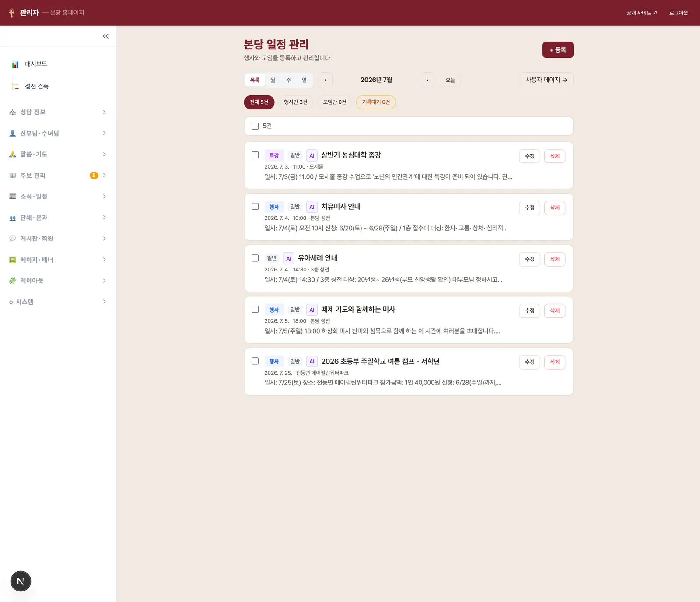This screenshot has height=602, width=700.
Task: Open 공개 사이트 external link
Action: [x=641, y=13]
